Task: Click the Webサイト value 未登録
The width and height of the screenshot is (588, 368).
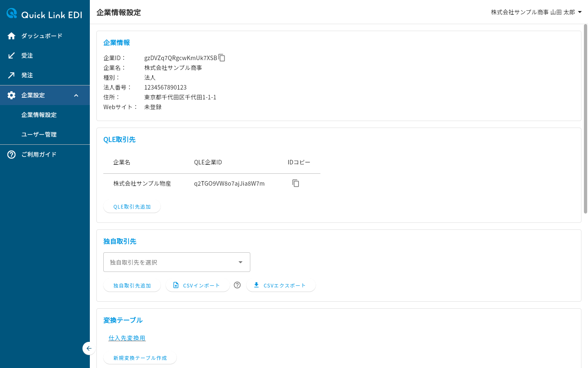Action: coord(153,107)
